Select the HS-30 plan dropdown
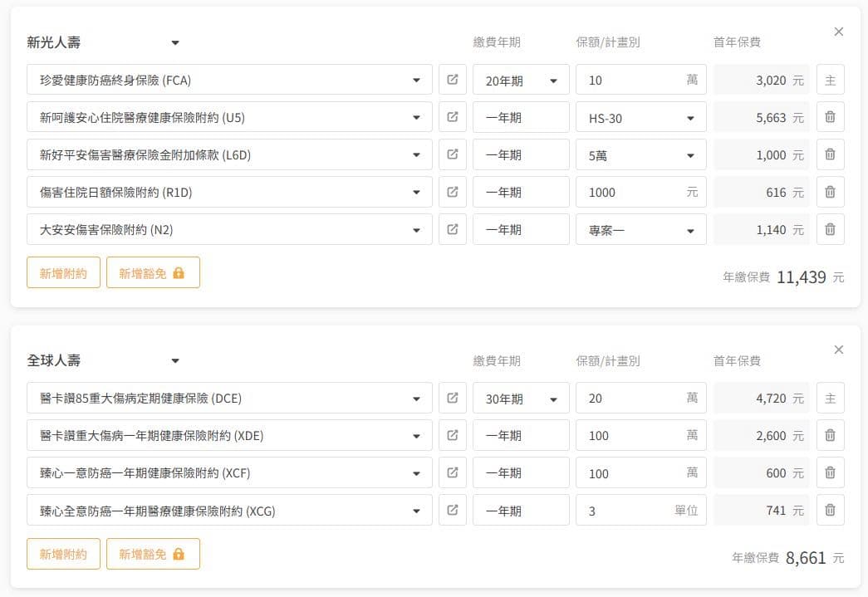The height and width of the screenshot is (597, 868). (x=640, y=118)
